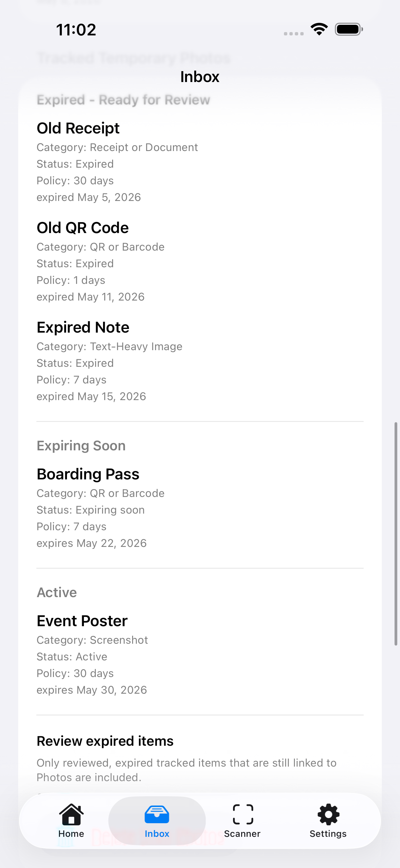Tap the status bar clock
Viewport: 400px width, 868px height.
[76, 30]
